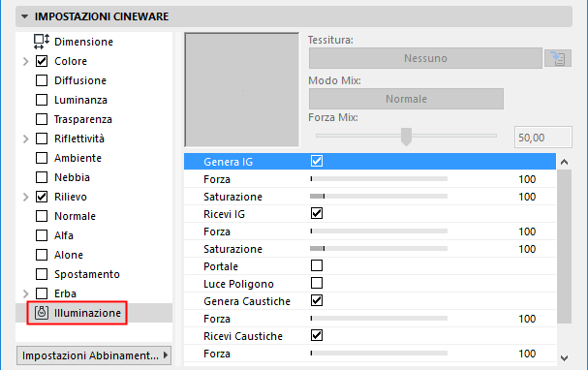Click the Forza slider under Ricevi Caustiche

pyautogui.click(x=379, y=354)
